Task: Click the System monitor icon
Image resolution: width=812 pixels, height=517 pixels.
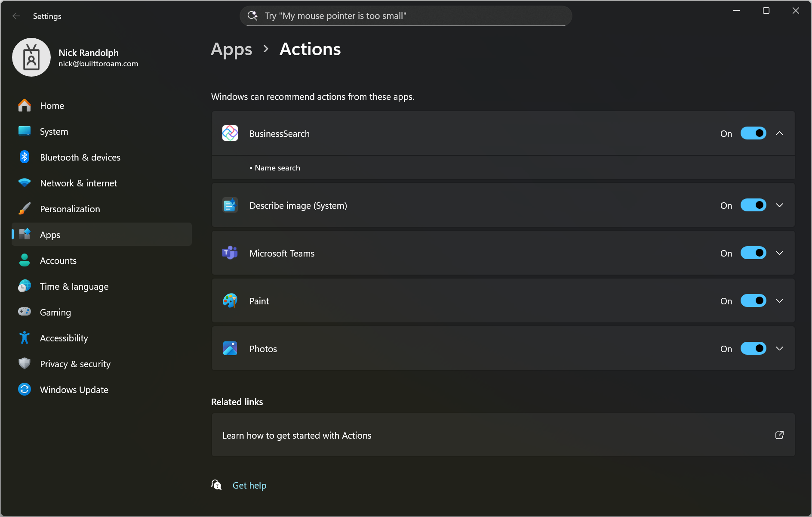Action: (x=25, y=131)
